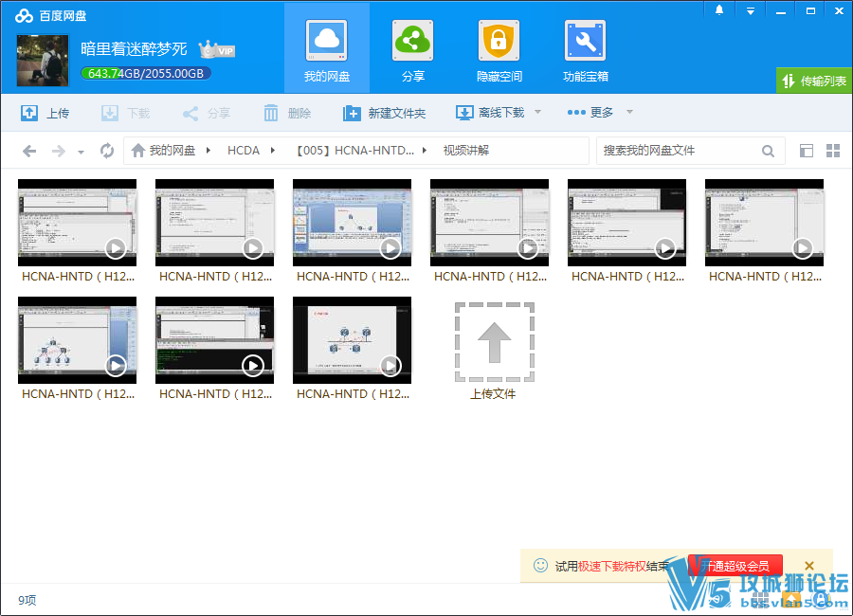Screen dimensions: 853x616
Task: Click the 9项 item count text
Action: click(27, 600)
